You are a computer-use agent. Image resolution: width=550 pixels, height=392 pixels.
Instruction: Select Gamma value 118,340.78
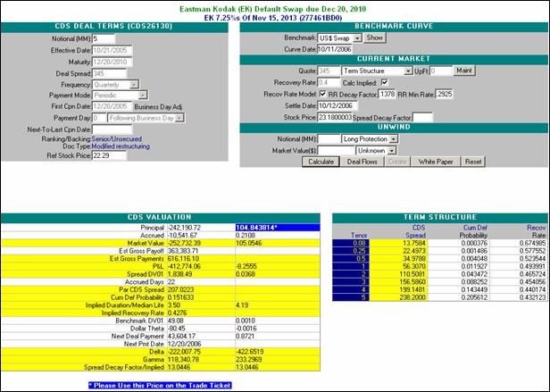[183, 359]
